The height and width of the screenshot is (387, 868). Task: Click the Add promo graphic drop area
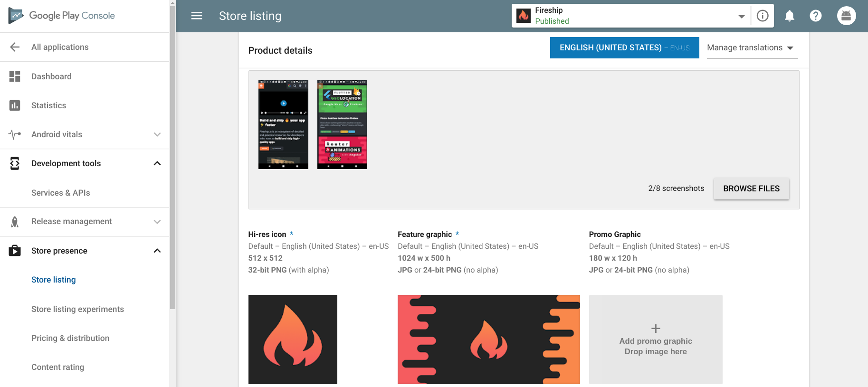click(x=655, y=339)
